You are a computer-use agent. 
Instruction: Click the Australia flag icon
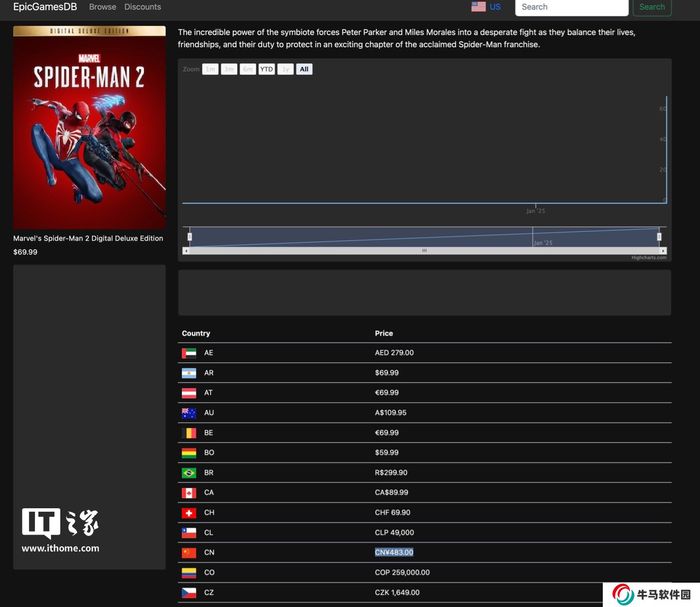coord(189,413)
